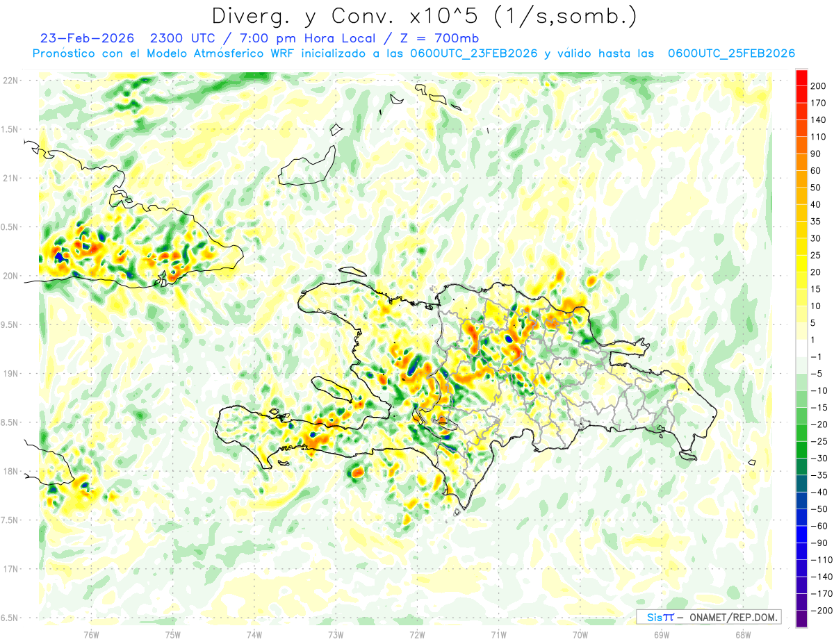Click the "74W" longitude label
Screen dimensions: 834x644
pos(254,634)
